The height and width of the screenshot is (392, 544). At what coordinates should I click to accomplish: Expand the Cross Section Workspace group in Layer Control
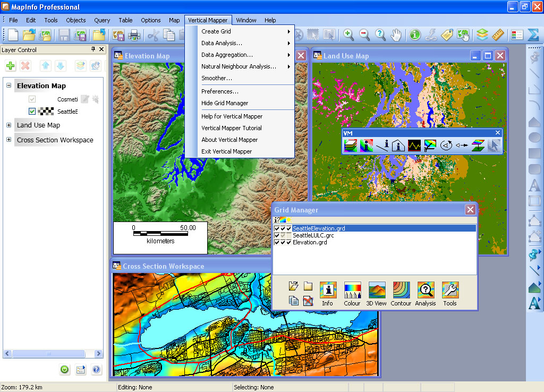point(8,140)
